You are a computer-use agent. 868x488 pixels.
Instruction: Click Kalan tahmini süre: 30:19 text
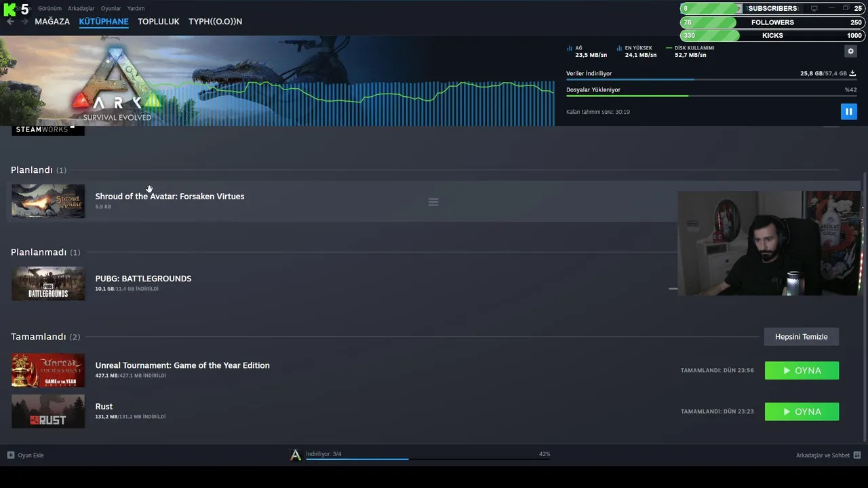(598, 112)
